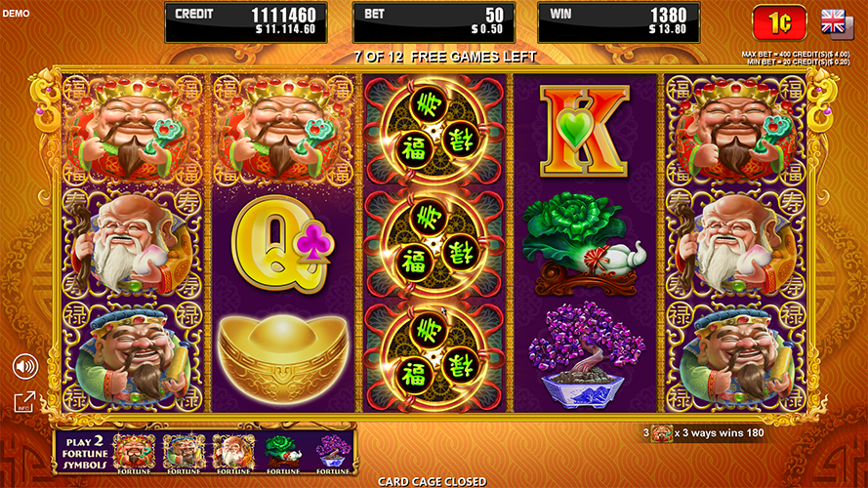Click the bottom scatter coin on reel three
The width and height of the screenshot is (868, 488).
[434, 357]
